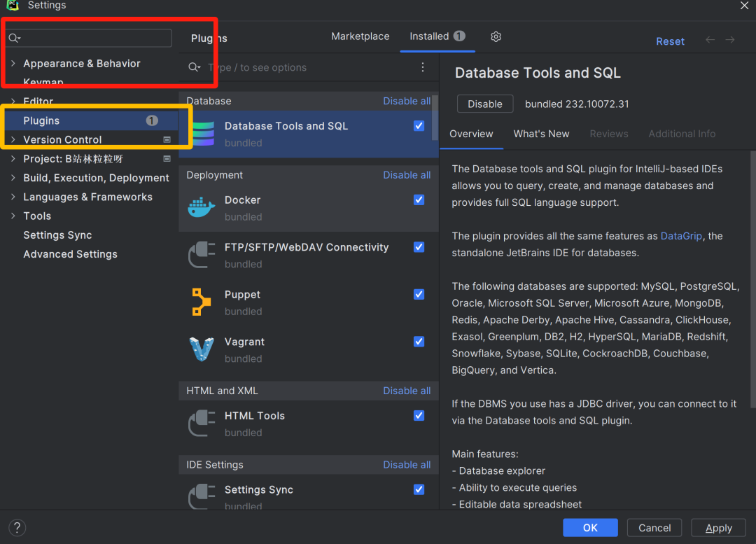Focus the plugin search input field
756x544 pixels.
(309, 67)
